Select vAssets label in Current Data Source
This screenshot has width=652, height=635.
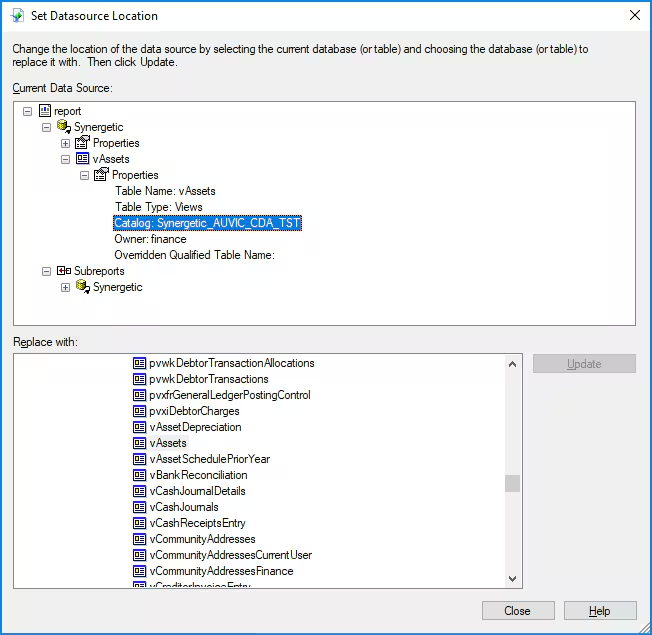coord(111,159)
